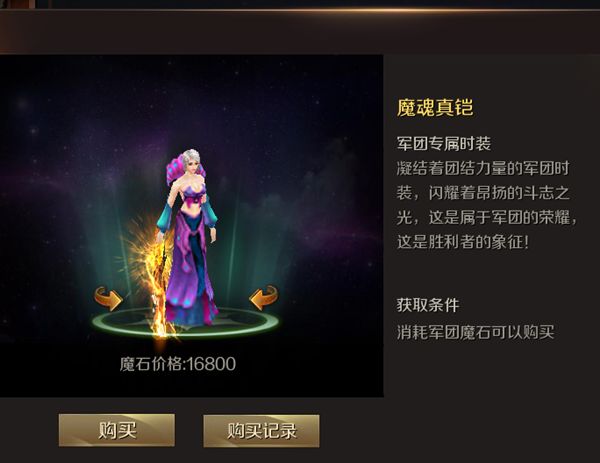Open the 购买记录 purchase history
This screenshot has width=600, height=463.
coord(261,431)
